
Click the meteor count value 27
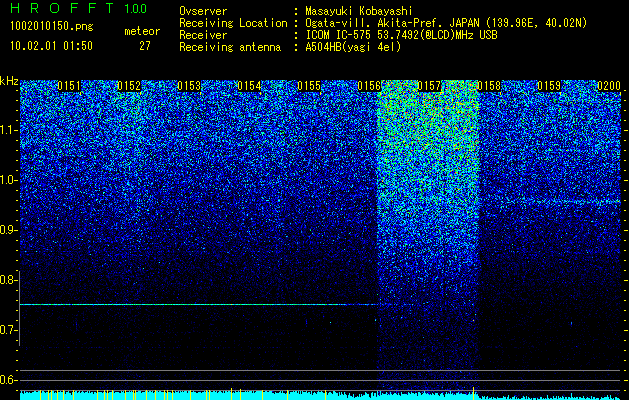145,46
